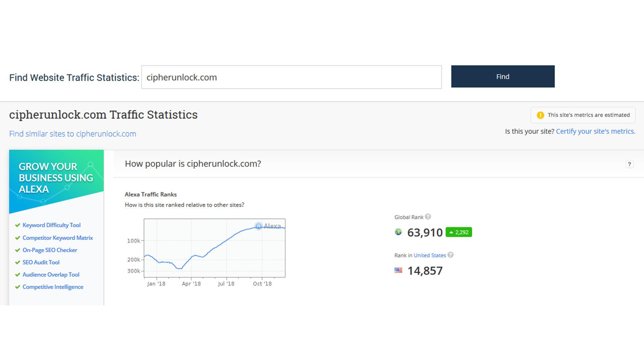Open the Competitor Keyword Matrix
The height and width of the screenshot is (362, 644).
pos(57,238)
